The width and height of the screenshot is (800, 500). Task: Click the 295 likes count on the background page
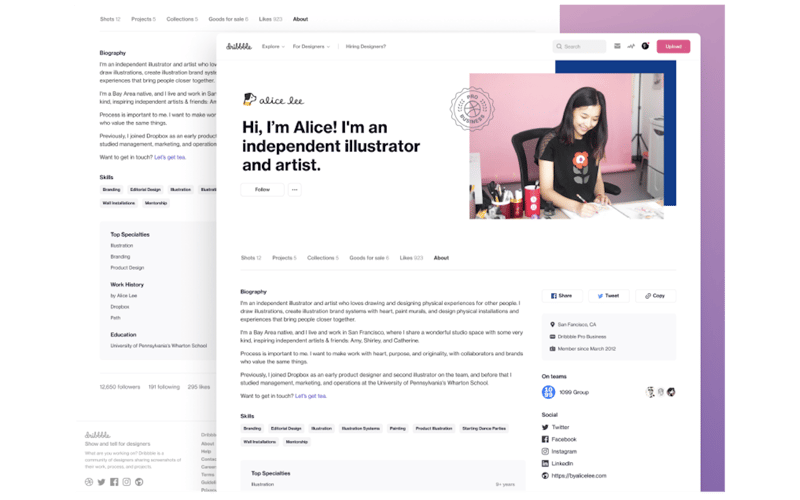coord(198,387)
